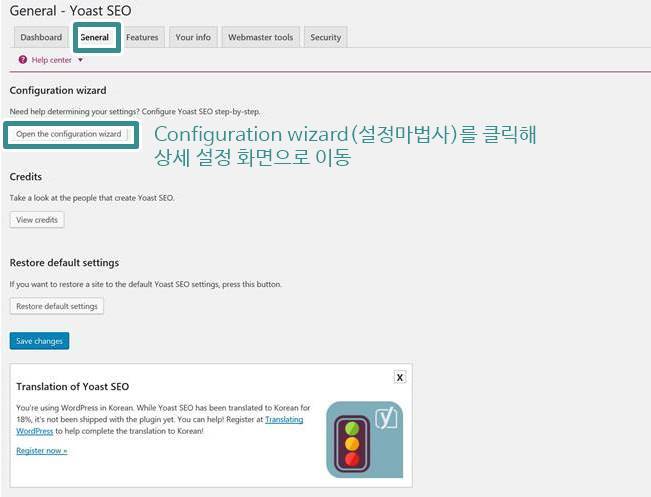Open the configuration wizard
Viewport: 651px width, 497px height.
click(69, 134)
